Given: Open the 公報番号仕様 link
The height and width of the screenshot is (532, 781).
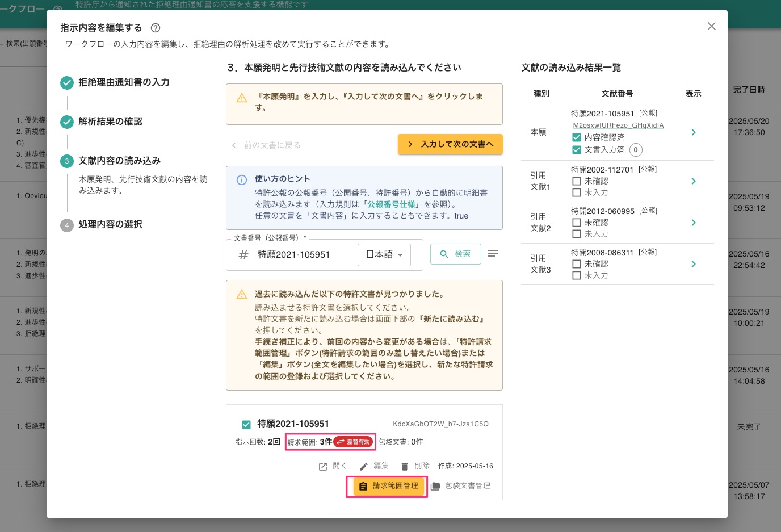Looking at the screenshot, I should click(x=391, y=204).
